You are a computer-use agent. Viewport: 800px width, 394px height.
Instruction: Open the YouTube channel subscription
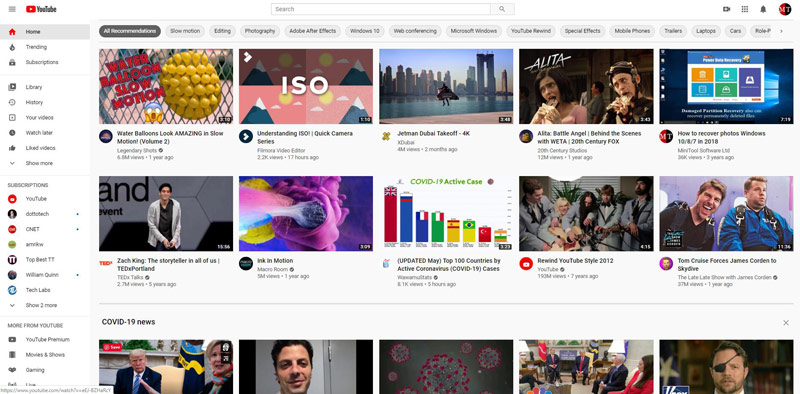pyautogui.click(x=45, y=199)
